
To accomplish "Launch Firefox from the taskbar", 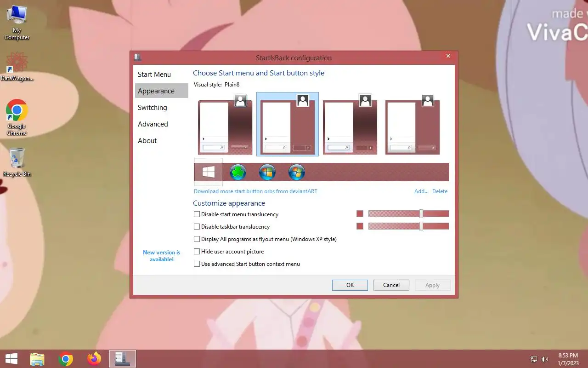I will click(94, 359).
